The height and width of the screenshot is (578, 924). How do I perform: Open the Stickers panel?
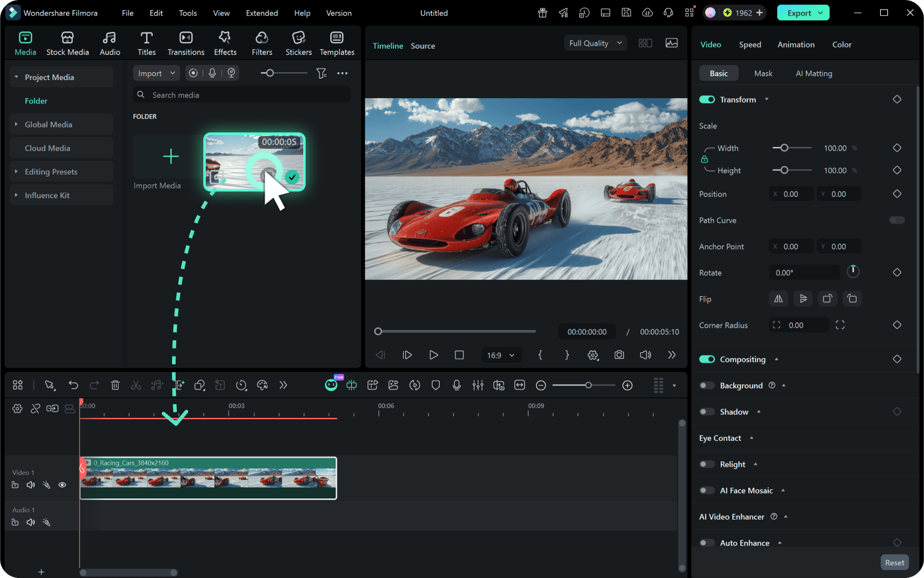298,44
